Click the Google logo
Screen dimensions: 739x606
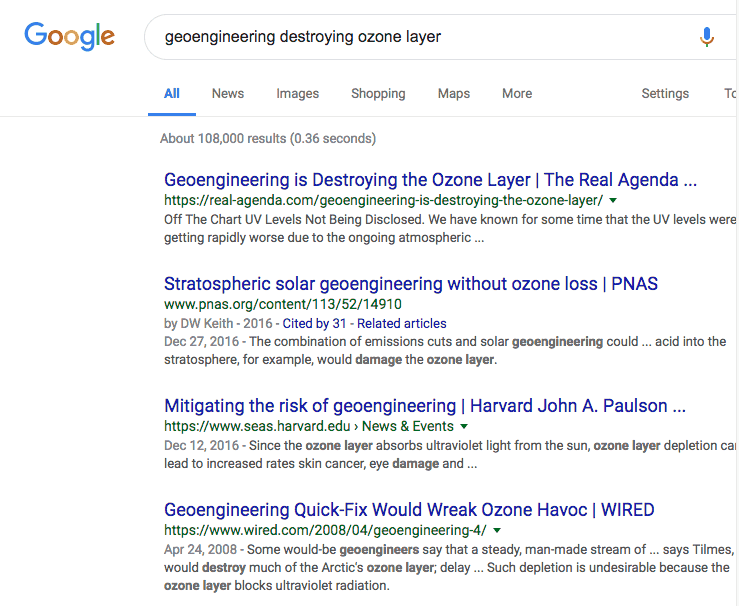tap(69, 36)
